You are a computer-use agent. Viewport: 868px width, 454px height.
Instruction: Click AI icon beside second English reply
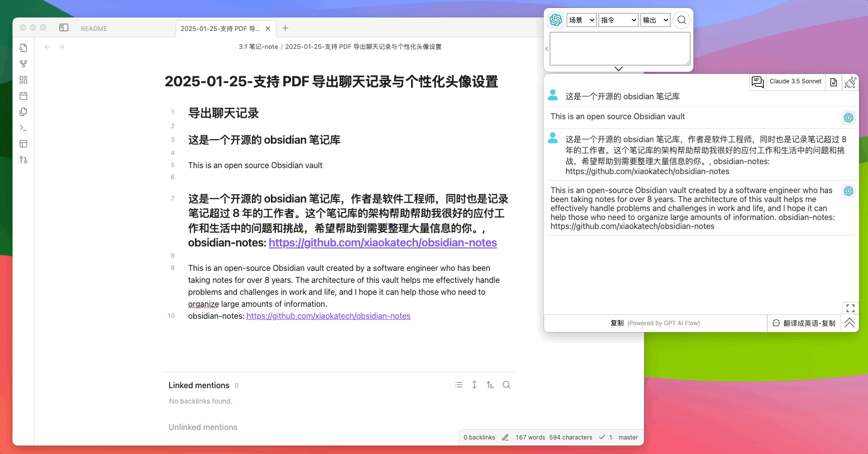click(x=849, y=191)
